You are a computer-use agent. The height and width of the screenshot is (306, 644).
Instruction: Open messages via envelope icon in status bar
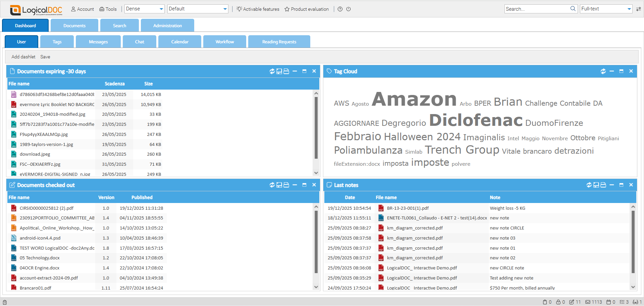click(588, 302)
